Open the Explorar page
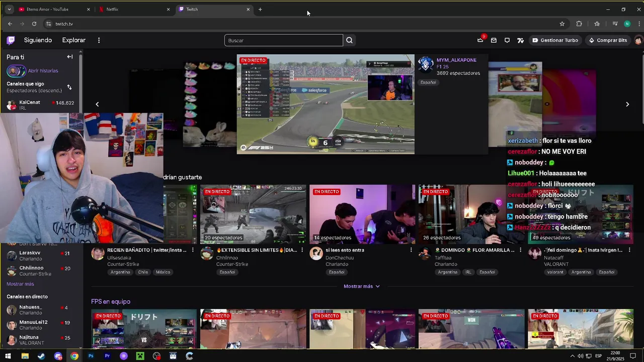This screenshot has width=644, height=362. point(74,40)
